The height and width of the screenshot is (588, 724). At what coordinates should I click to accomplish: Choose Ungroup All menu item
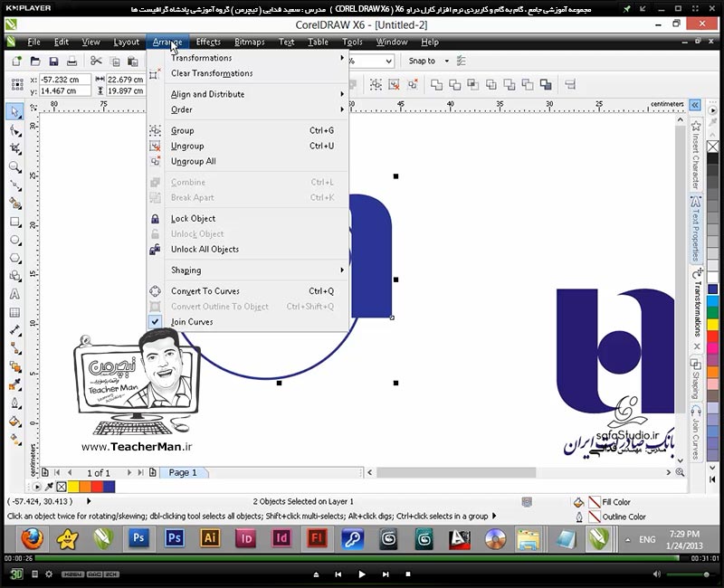click(248, 162)
